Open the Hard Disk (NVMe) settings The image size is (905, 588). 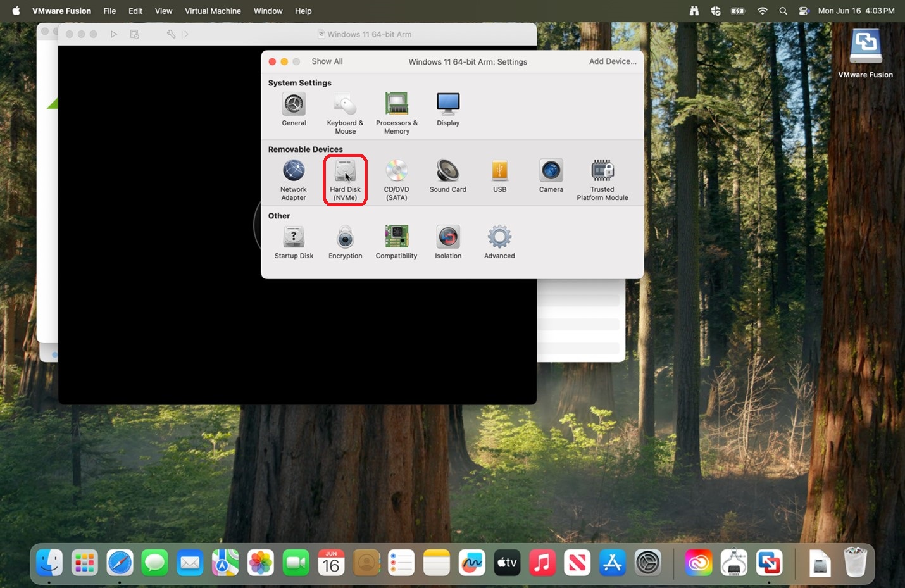(x=345, y=180)
